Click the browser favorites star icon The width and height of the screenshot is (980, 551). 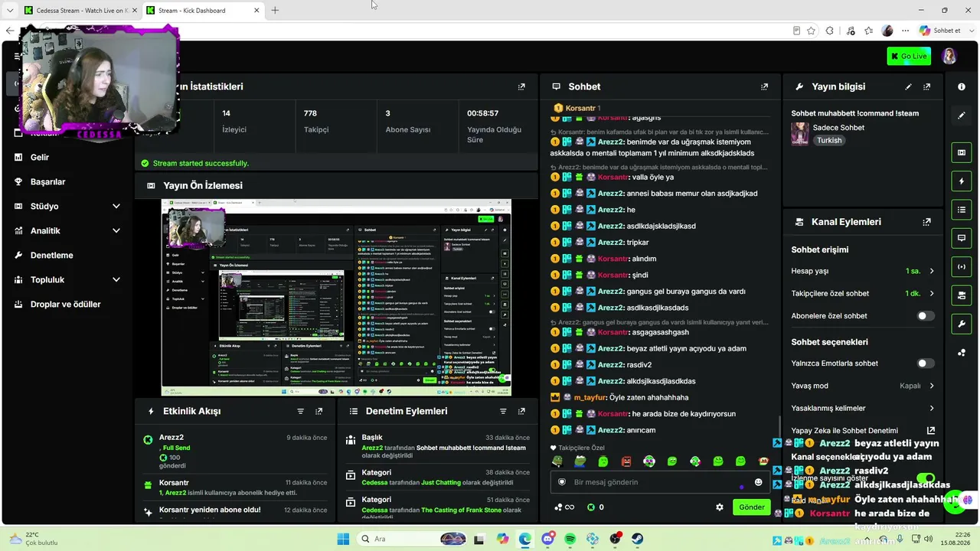811,31
